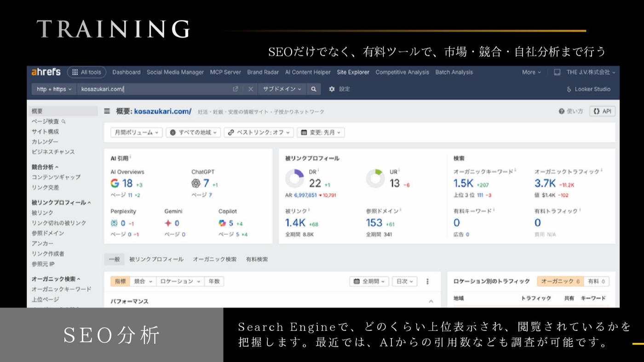
Task: Open the All tools grid menu
Action: click(87, 72)
